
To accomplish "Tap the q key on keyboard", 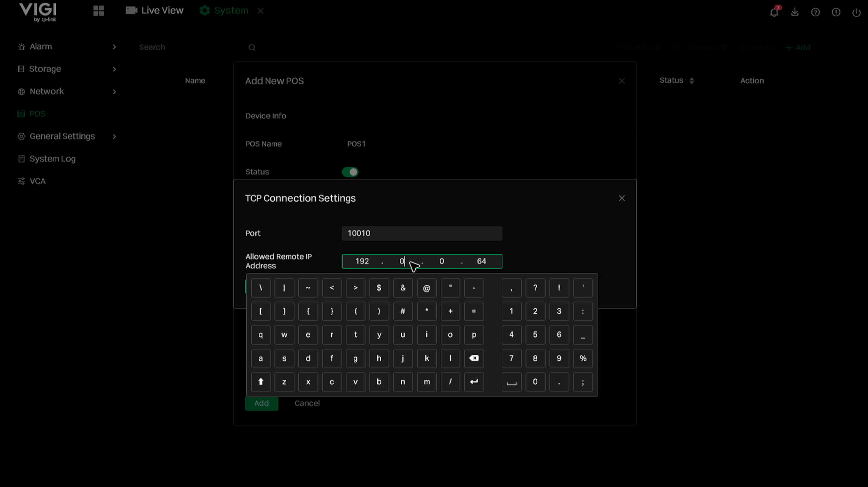I will (x=261, y=334).
